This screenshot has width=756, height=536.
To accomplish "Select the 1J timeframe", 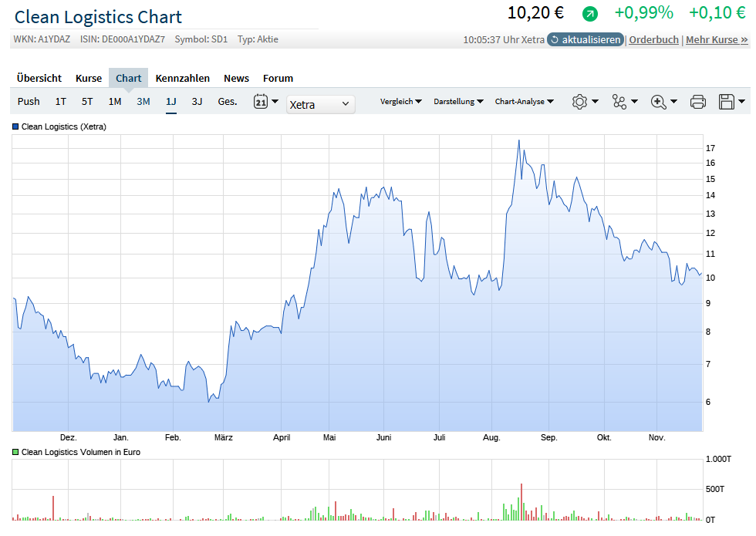I will (x=171, y=101).
